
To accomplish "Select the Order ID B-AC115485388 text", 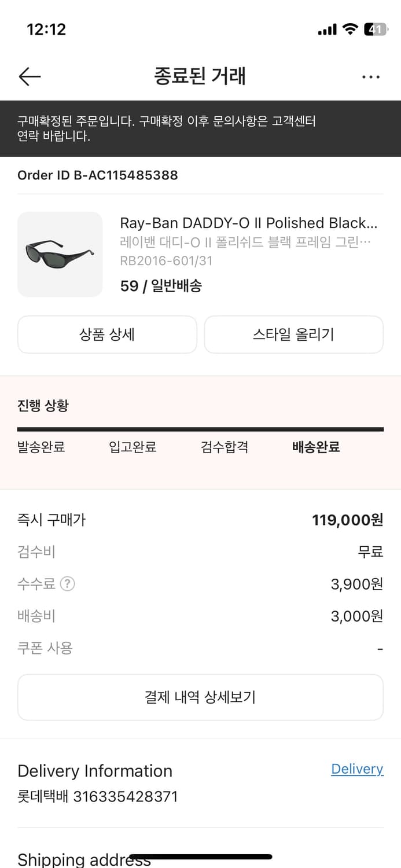I will pos(97,175).
